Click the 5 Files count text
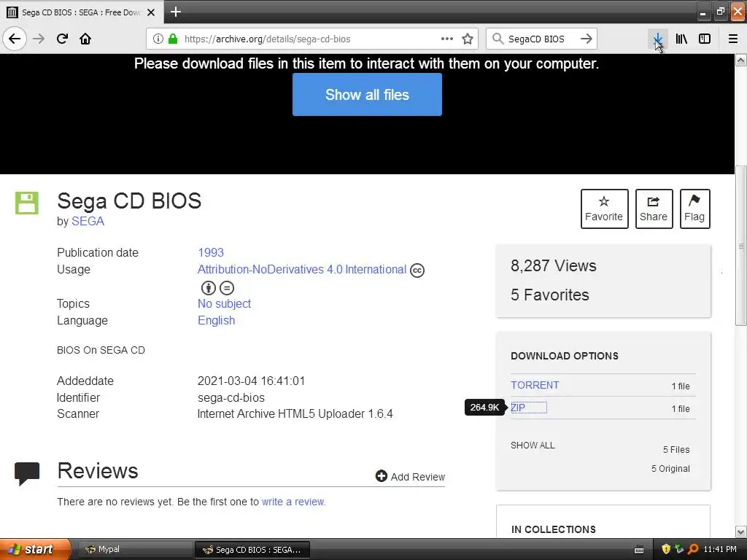The height and width of the screenshot is (560, 747). 676,449
